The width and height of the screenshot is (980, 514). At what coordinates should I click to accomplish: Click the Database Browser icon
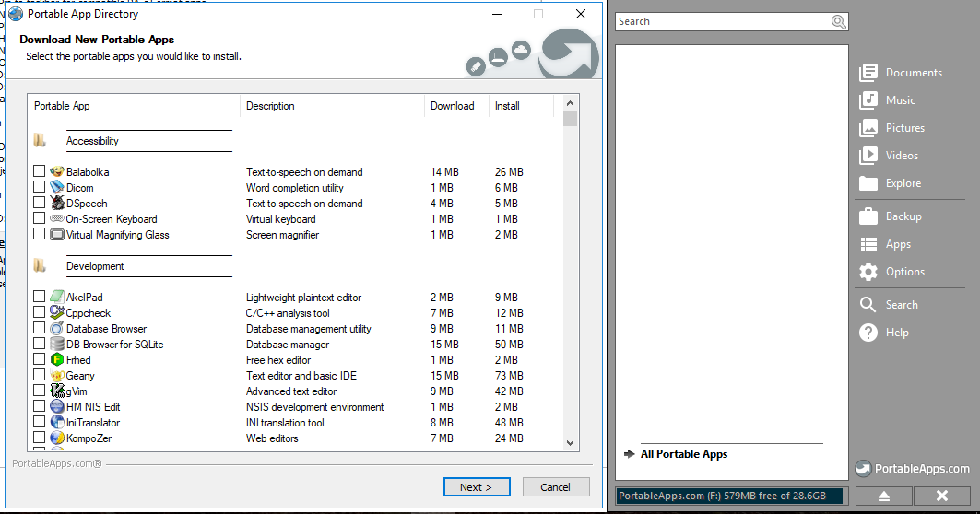click(57, 328)
